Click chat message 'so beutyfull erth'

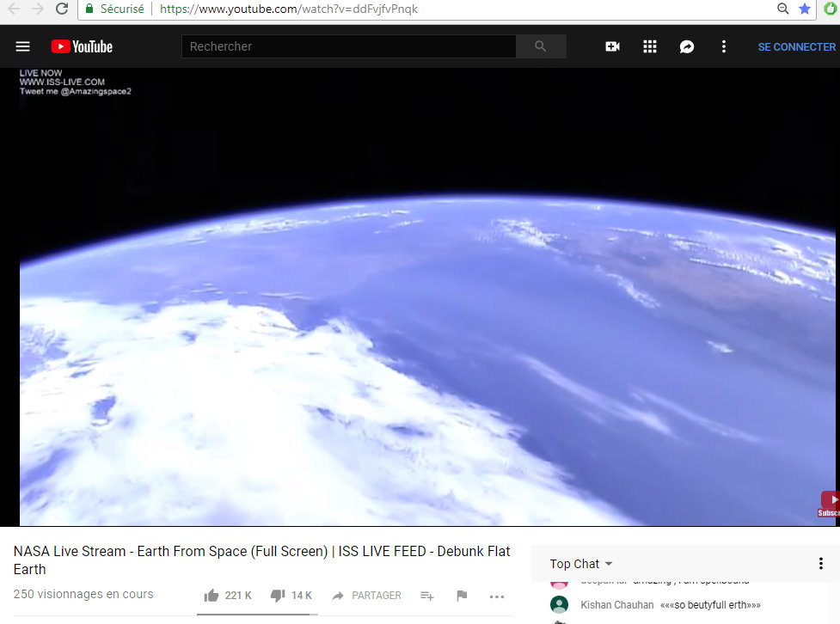(x=710, y=605)
